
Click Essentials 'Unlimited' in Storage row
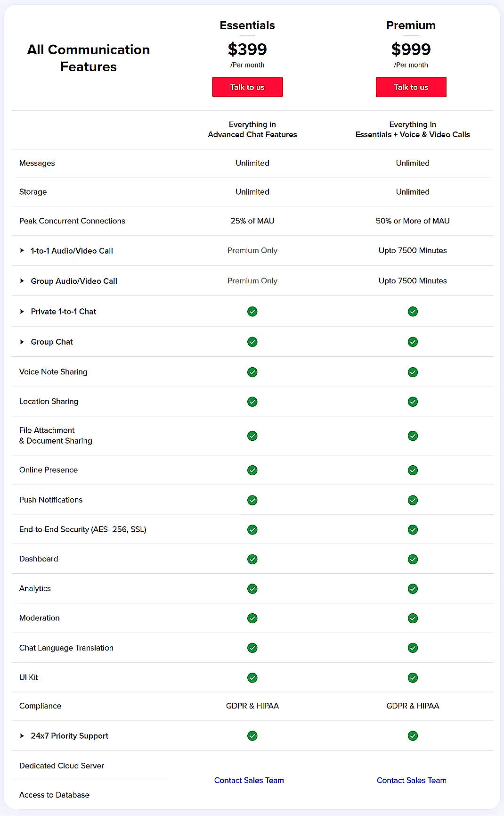click(x=252, y=192)
